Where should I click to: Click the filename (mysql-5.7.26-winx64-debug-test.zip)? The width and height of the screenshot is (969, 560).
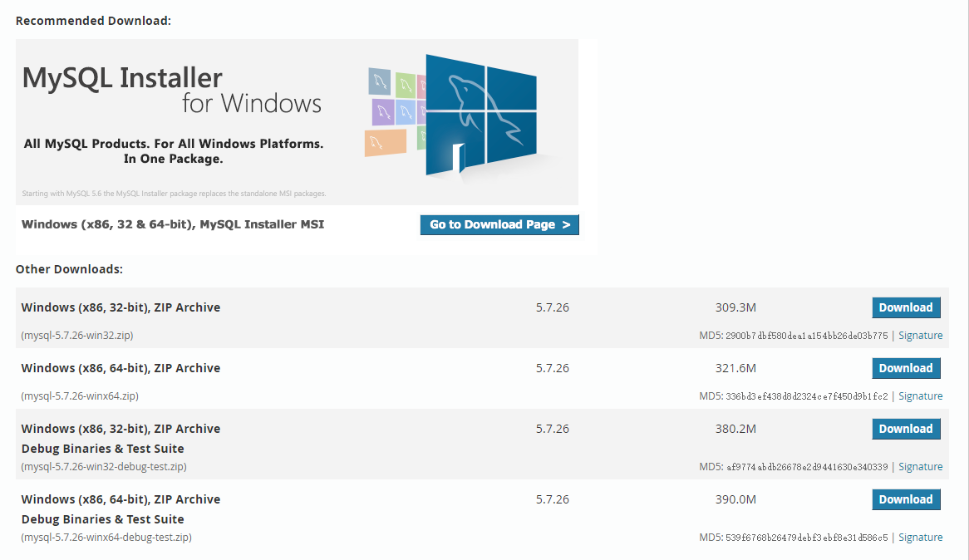click(x=106, y=537)
